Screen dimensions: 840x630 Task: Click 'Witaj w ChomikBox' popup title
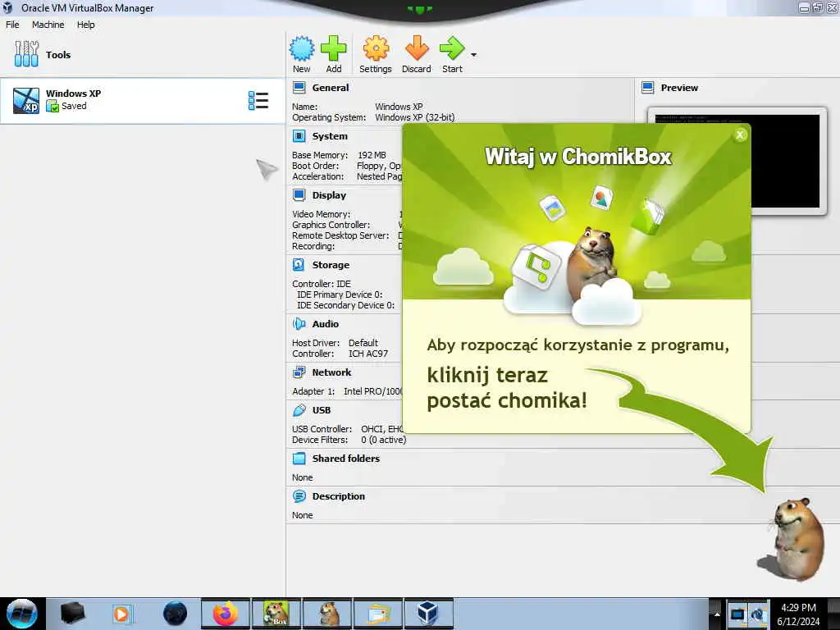click(578, 157)
